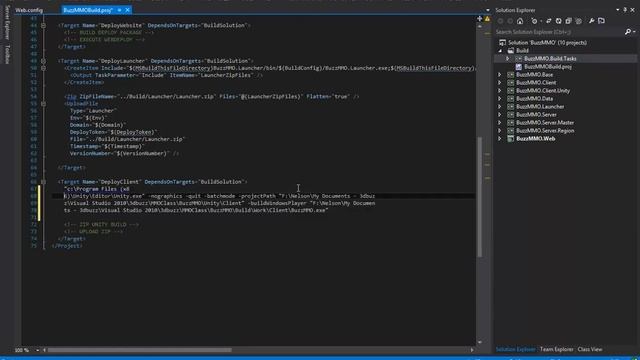The width and height of the screenshot is (640, 360).
Task: Collapse the DeployClient target outline
Action: (43, 182)
